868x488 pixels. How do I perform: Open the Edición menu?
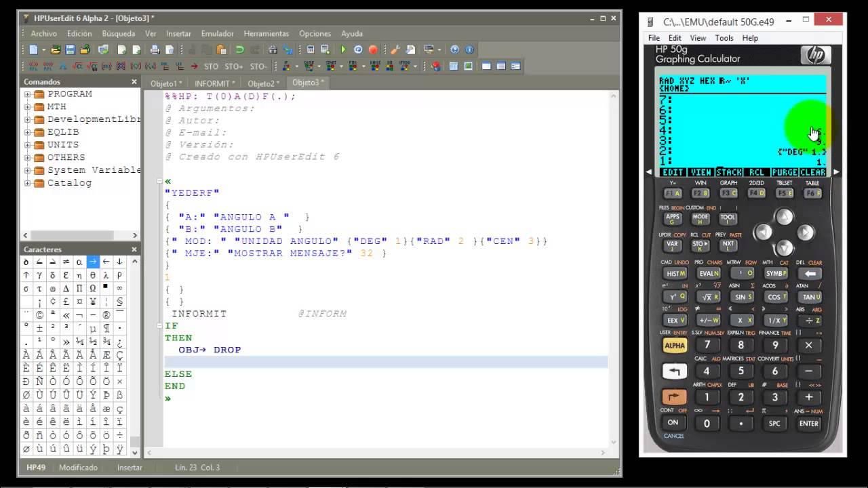point(79,33)
